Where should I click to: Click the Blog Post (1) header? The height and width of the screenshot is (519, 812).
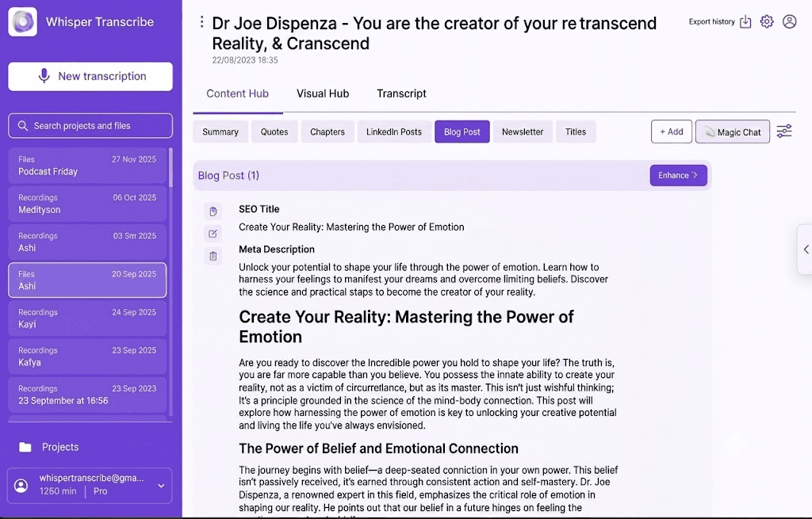click(x=228, y=175)
